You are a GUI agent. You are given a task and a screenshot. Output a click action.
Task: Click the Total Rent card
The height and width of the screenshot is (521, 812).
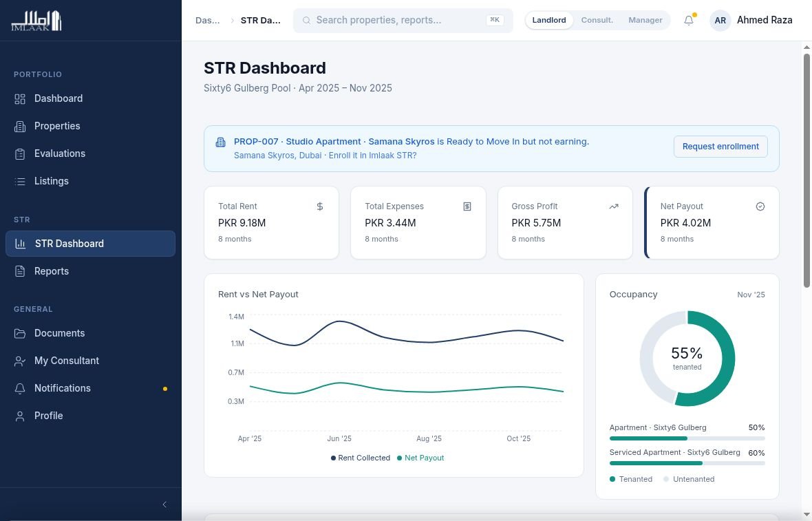(271, 223)
